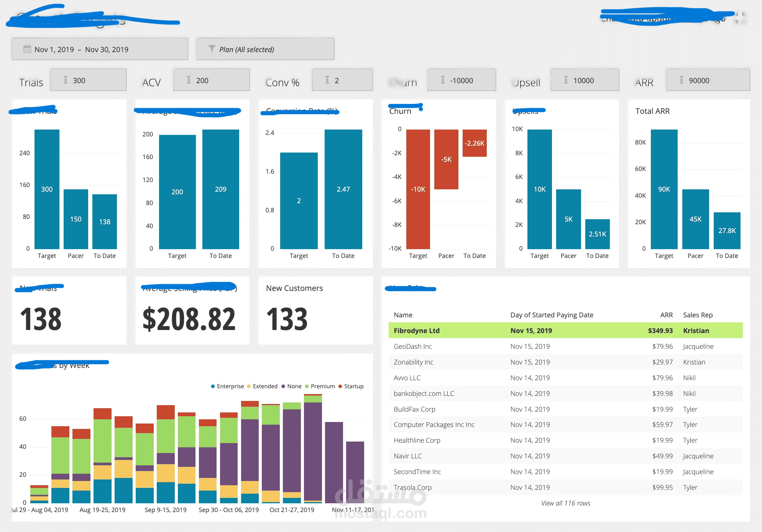
Task: Sort table by ARR column header
Action: tap(667, 315)
